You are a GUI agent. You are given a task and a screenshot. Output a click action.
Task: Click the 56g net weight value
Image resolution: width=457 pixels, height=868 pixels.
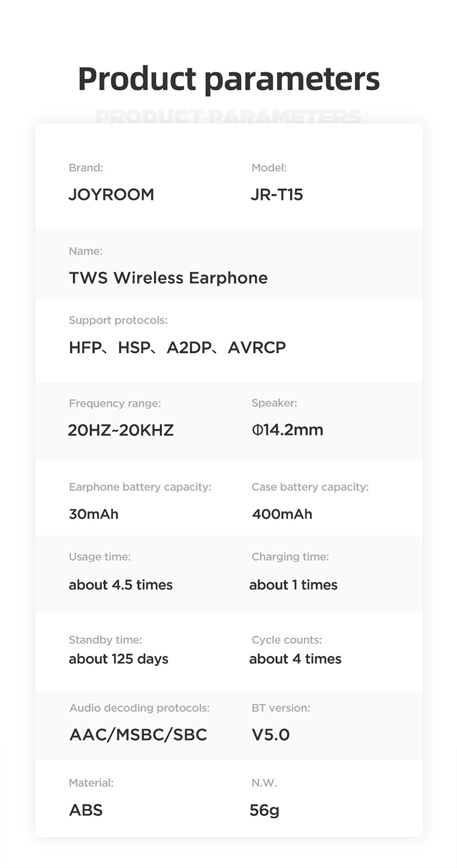click(x=264, y=811)
